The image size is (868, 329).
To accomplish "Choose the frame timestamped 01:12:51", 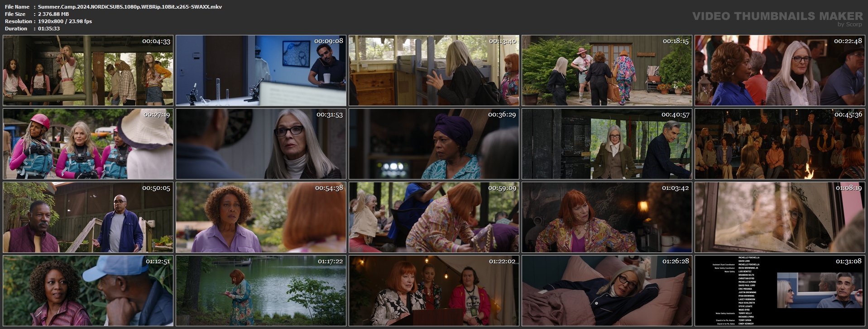I will click(88, 290).
